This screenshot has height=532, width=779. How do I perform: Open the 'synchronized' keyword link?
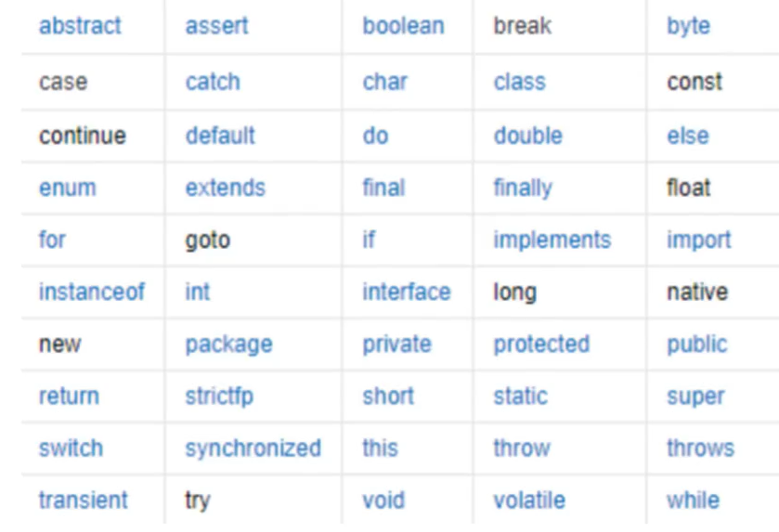[x=253, y=448]
